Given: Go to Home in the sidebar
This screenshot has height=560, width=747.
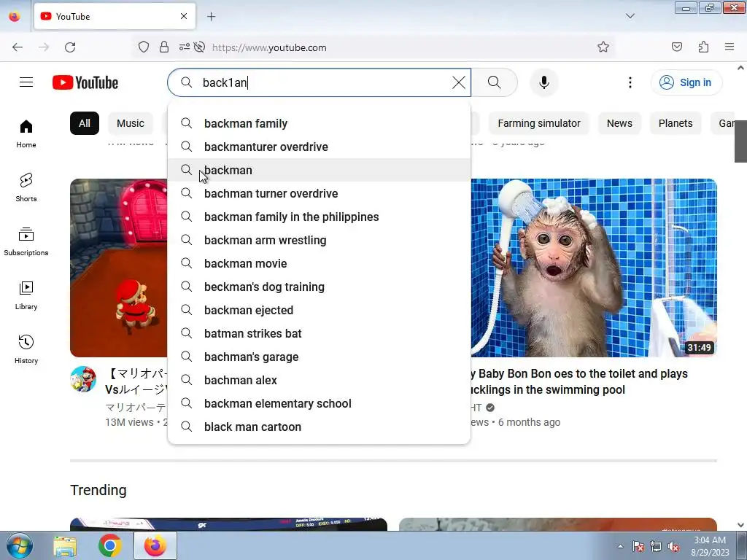Looking at the screenshot, I should point(26,134).
